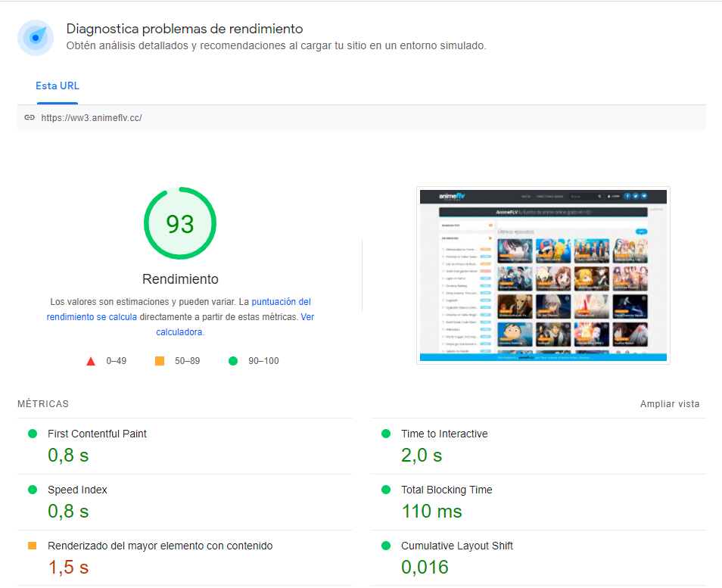The image size is (722, 588).
Task: Click the orange square beside Renderizado del mayor elemento
Action: (x=33, y=546)
